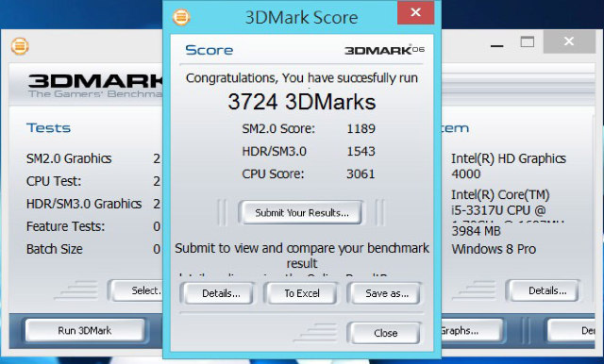The width and height of the screenshot is (604, 364).
Task: Click the orange app icon of main 3DMark window
Action: [20, 46]
